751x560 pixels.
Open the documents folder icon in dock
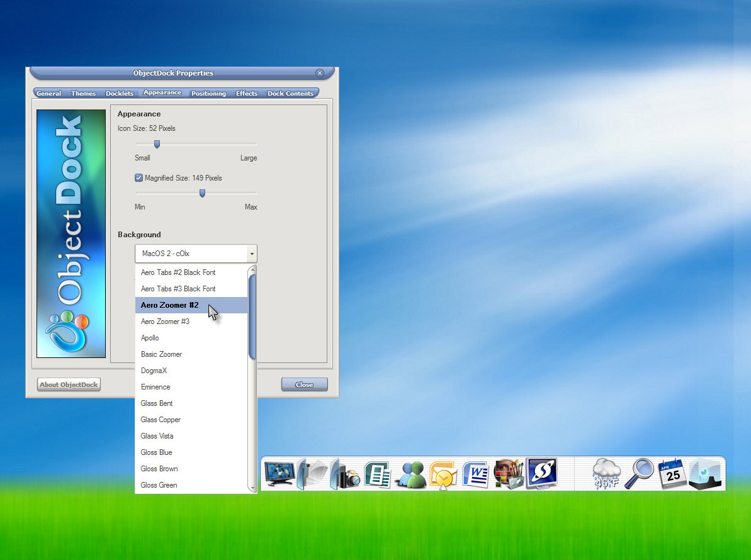[312, 474]
